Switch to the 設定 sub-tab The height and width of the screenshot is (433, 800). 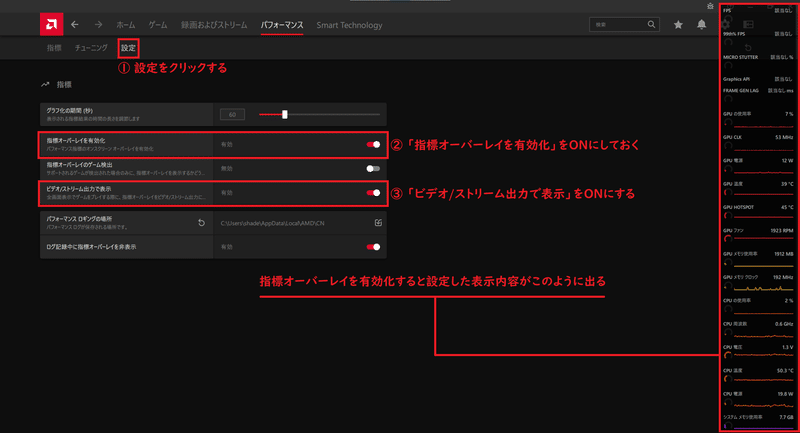click(128, 48)
